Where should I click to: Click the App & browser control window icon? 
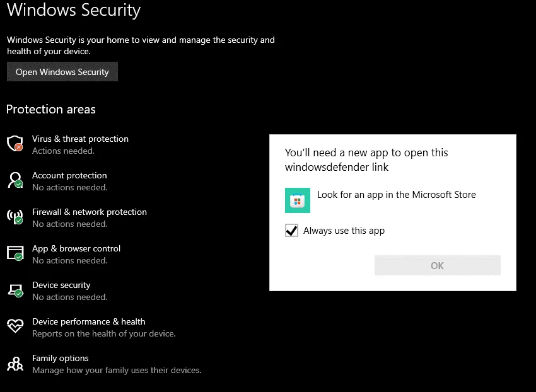15,253
